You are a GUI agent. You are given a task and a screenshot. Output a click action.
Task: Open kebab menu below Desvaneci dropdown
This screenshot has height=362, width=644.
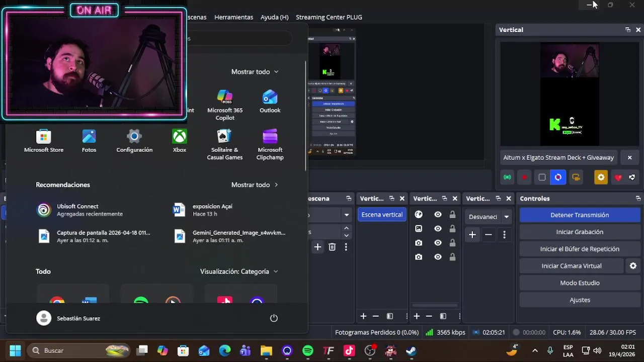pyautogui.click(x=504, y=234)
